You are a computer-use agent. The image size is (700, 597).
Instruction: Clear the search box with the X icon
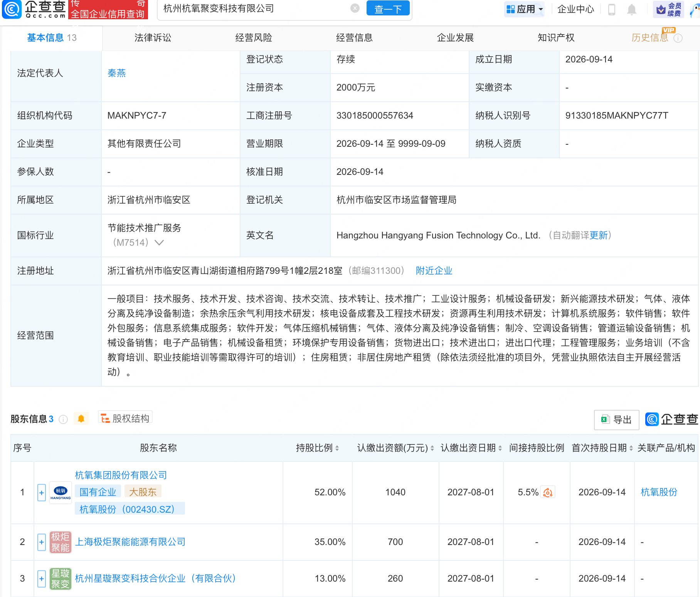click(355, 8)
